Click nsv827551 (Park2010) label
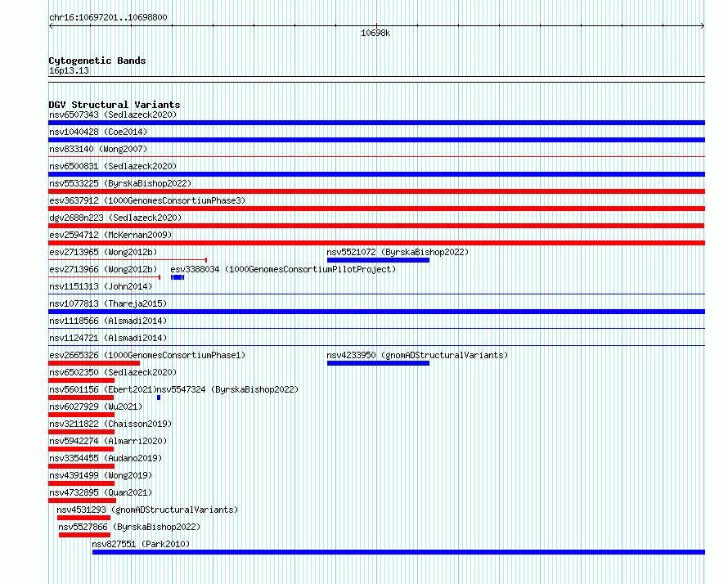 (141, 544)
